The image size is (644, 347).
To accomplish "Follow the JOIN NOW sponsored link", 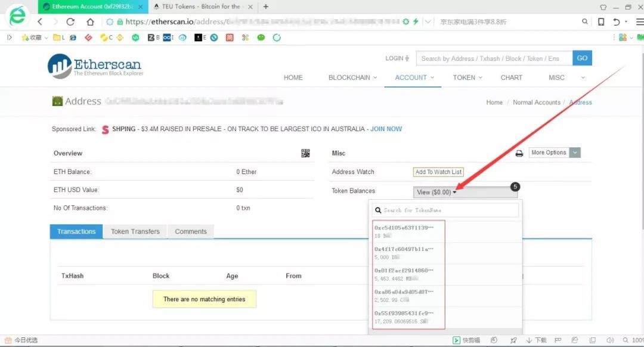I will (x=386, y=129).
